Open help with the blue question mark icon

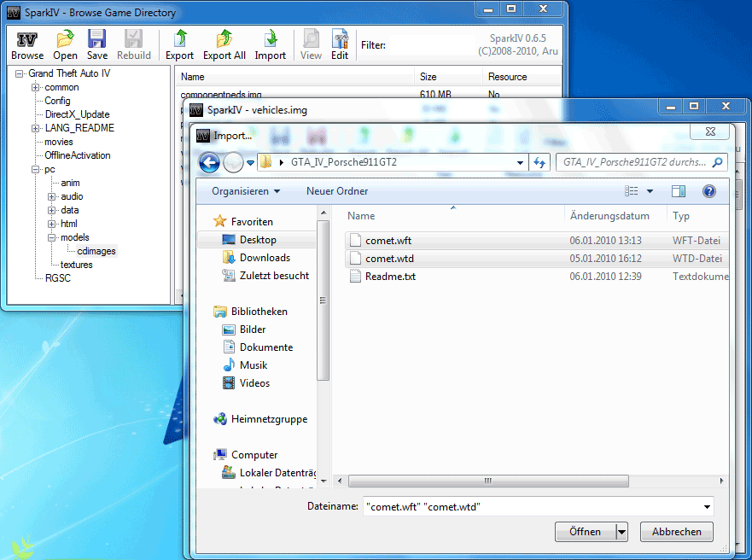(x=708, y=191)
